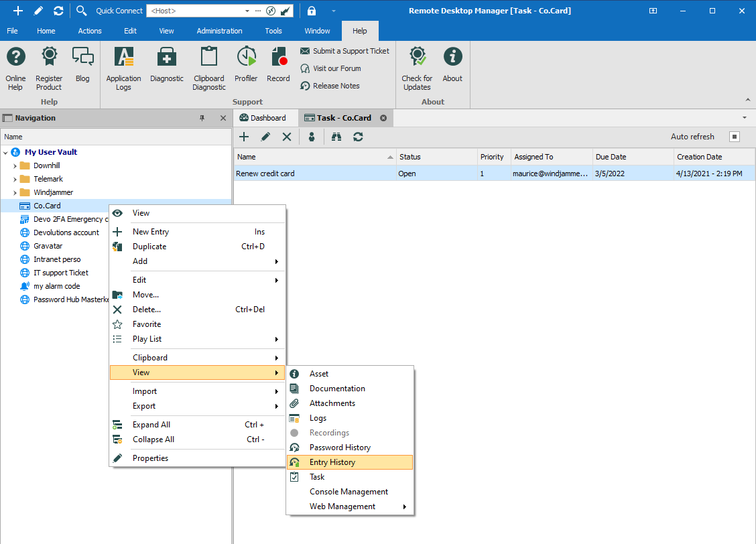Toggle Favorite in the context menu
This screenshot has height=544, width=756.
click(147, 324)
